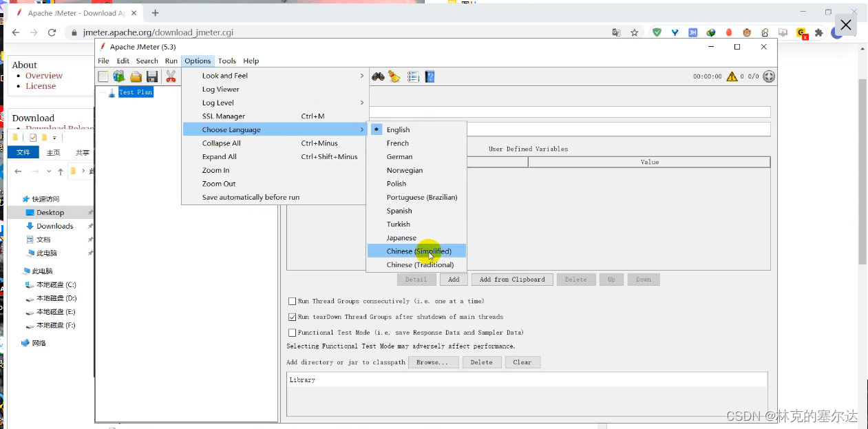Click the blue JH extension icon
Viewport: 868px width, 429px height.
point(693,32)
